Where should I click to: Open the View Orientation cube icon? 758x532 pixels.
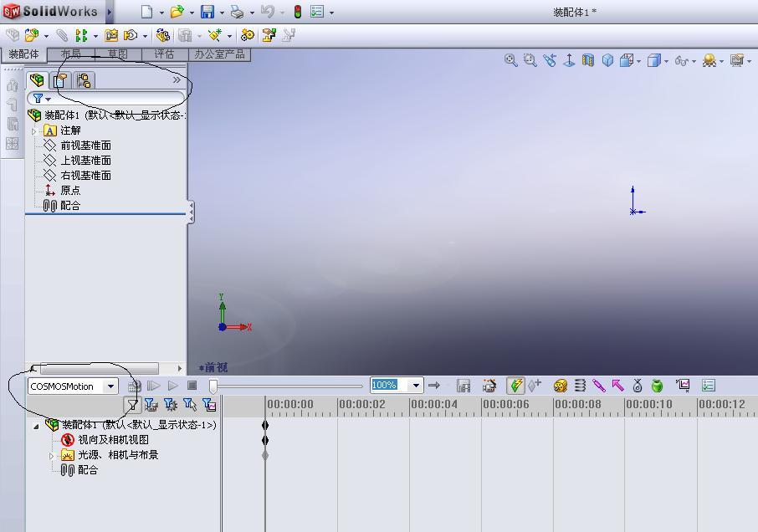tap(607, 60)
